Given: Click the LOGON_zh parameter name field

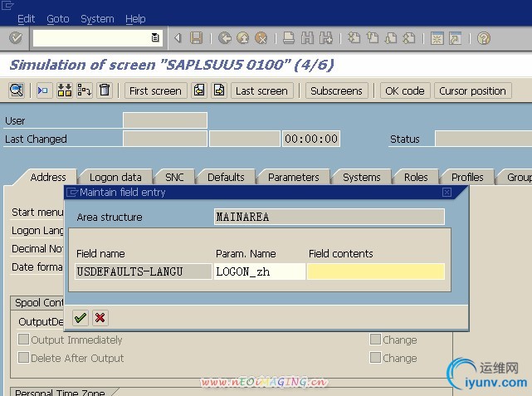Looking at the screenshot, I should tap(260, 271).
